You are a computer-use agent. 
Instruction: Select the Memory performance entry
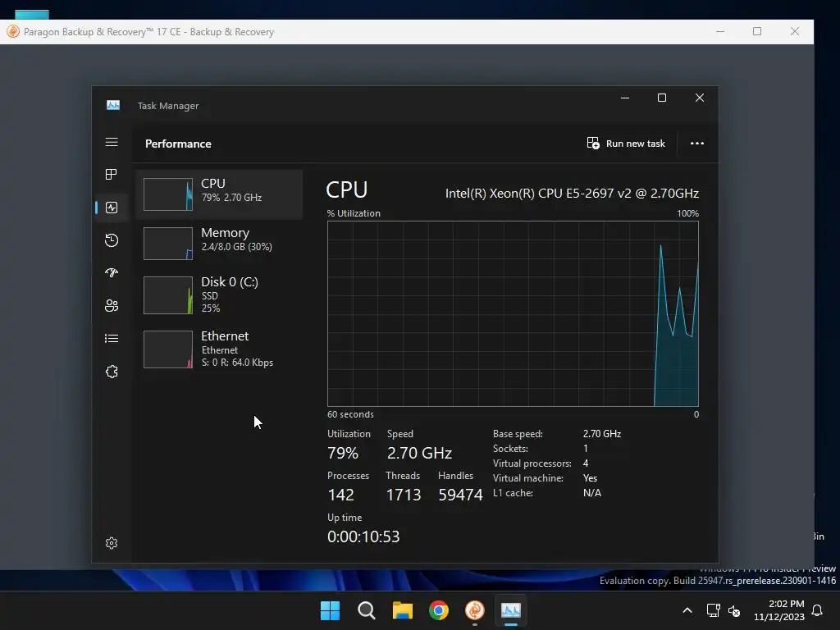[x=219, y=243]
